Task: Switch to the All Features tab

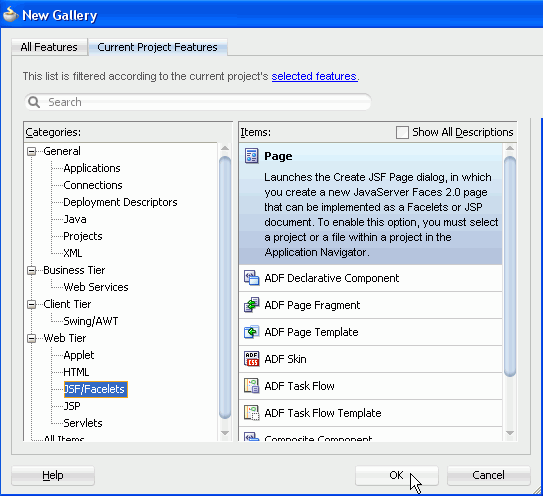Action: (49, 47)
